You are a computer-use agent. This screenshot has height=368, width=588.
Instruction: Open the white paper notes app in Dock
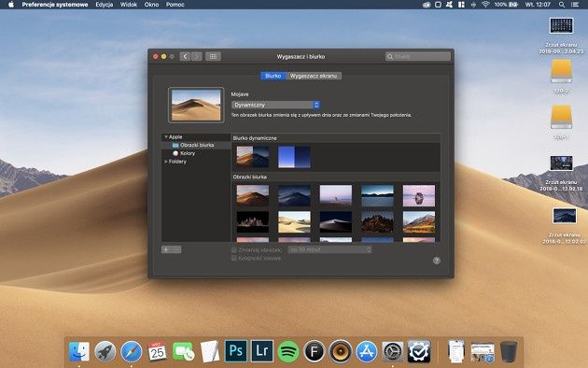pyautogui.click(x=210, y=351)
